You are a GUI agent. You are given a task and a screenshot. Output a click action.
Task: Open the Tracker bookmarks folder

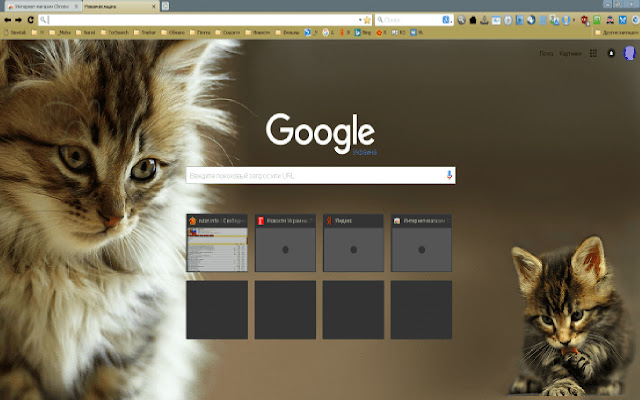click(145, 32)
